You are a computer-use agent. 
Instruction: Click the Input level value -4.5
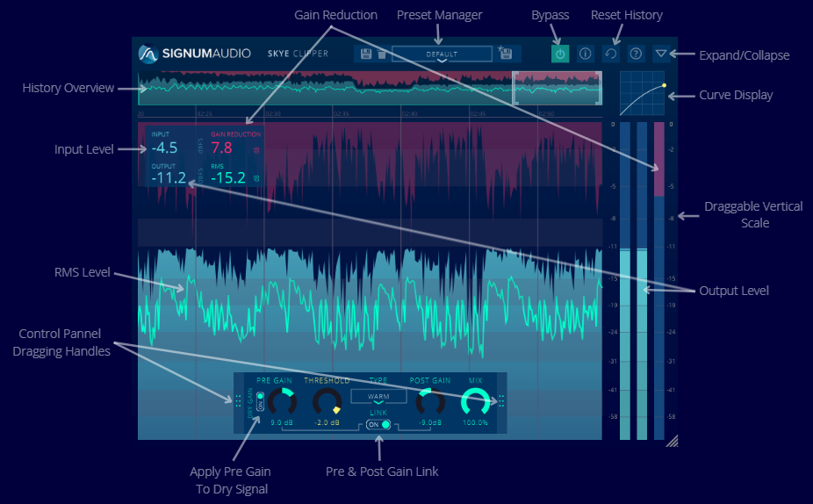pyautogui.click(x=164, y=148)
